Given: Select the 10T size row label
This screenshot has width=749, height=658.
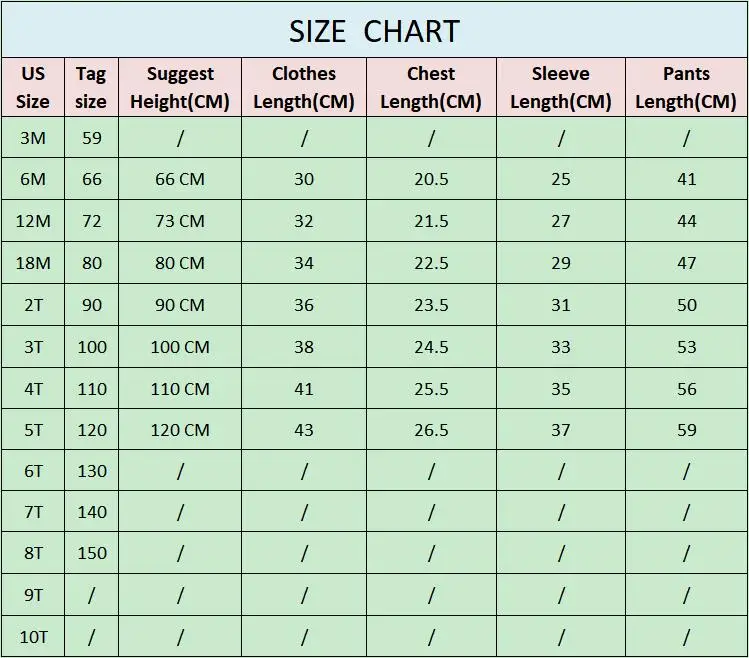Looking at the screenshot, I should [33, 636].
